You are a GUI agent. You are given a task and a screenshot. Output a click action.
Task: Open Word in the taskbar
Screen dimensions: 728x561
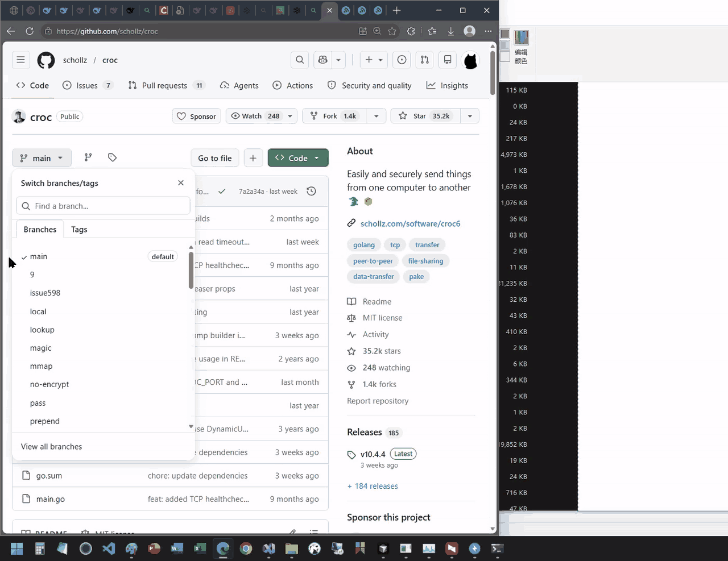click(x=177, y=548)
